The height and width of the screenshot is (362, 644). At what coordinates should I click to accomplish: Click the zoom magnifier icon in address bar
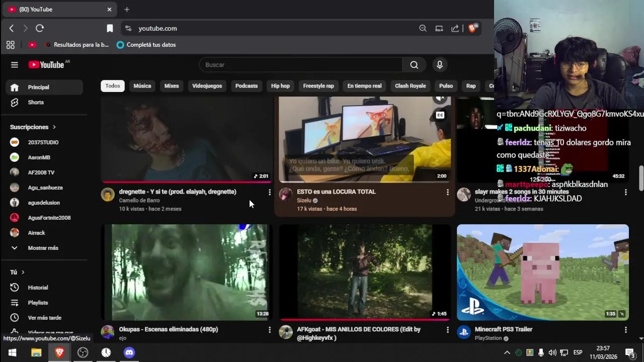423,29
